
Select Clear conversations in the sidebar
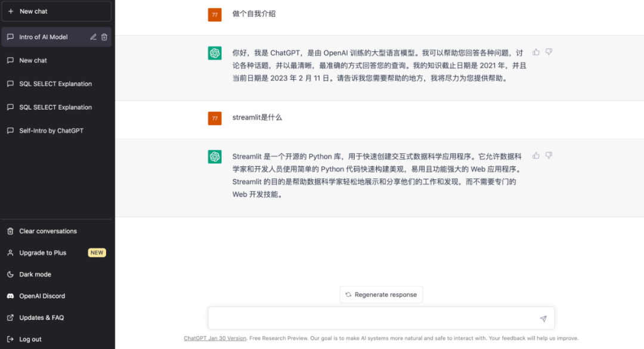pos(57,231)
